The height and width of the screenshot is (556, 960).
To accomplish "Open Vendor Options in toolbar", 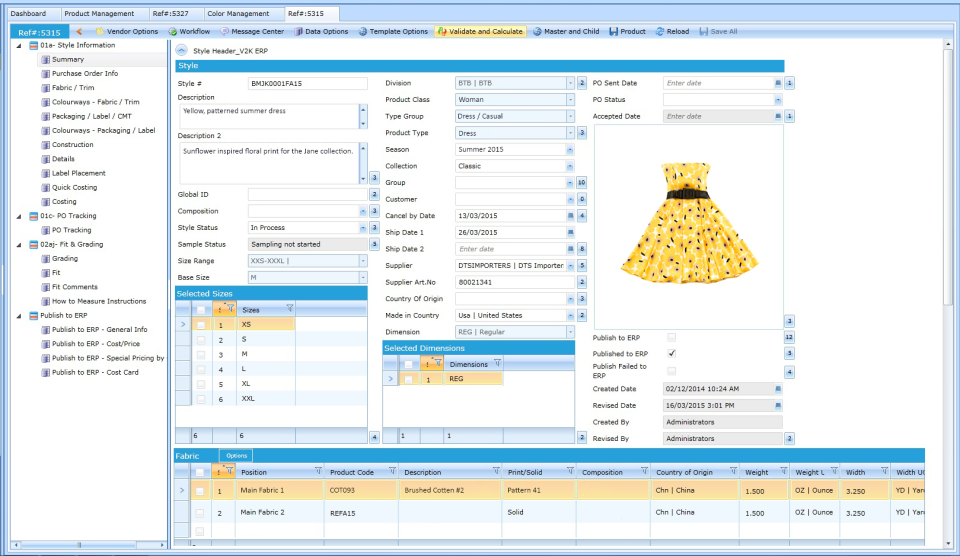I will click(x=127, y=31).
